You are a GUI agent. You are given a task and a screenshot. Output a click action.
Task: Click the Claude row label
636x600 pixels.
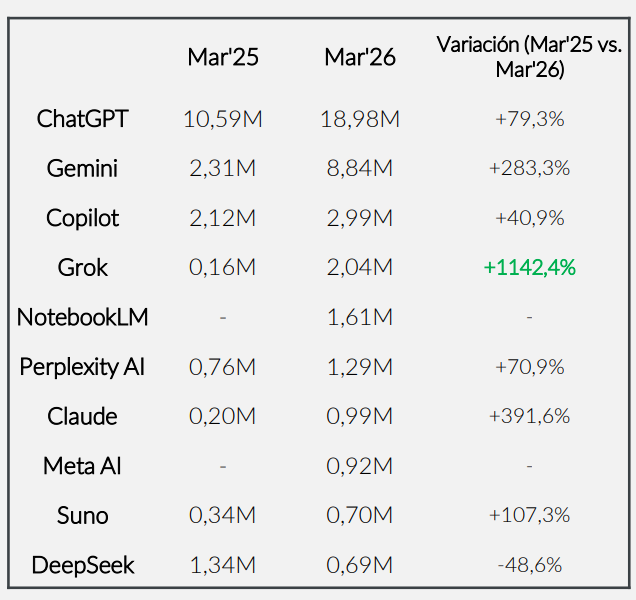tap(82, 417)
